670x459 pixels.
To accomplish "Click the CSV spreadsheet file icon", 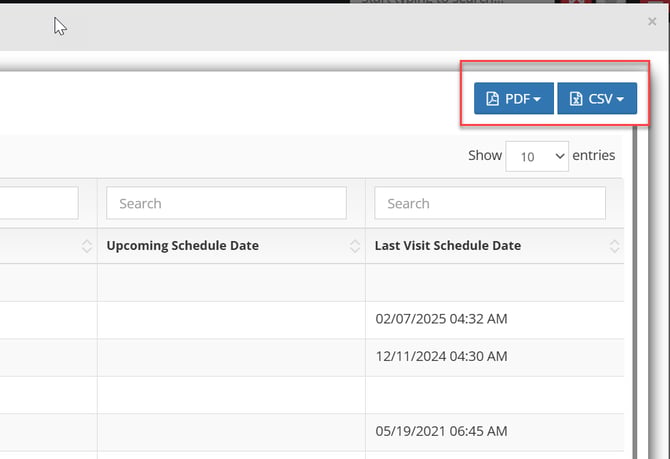I will pyautogui.click(x=576, y=99).
